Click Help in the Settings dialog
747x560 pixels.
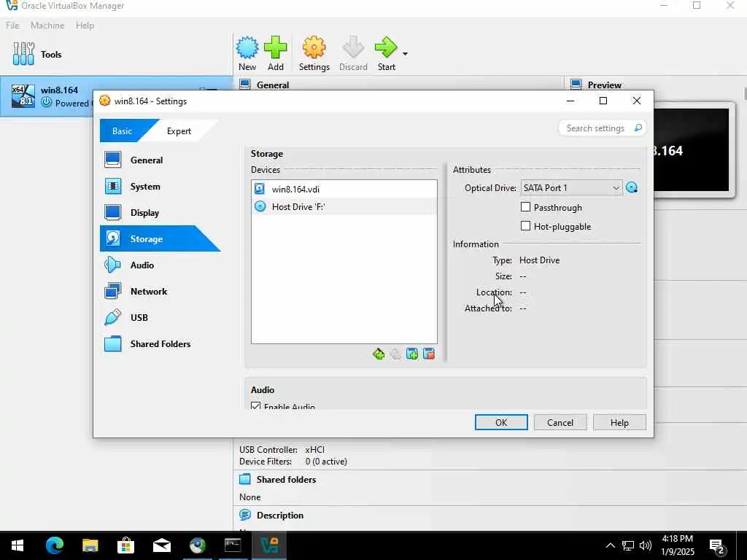tap(619, 422)
